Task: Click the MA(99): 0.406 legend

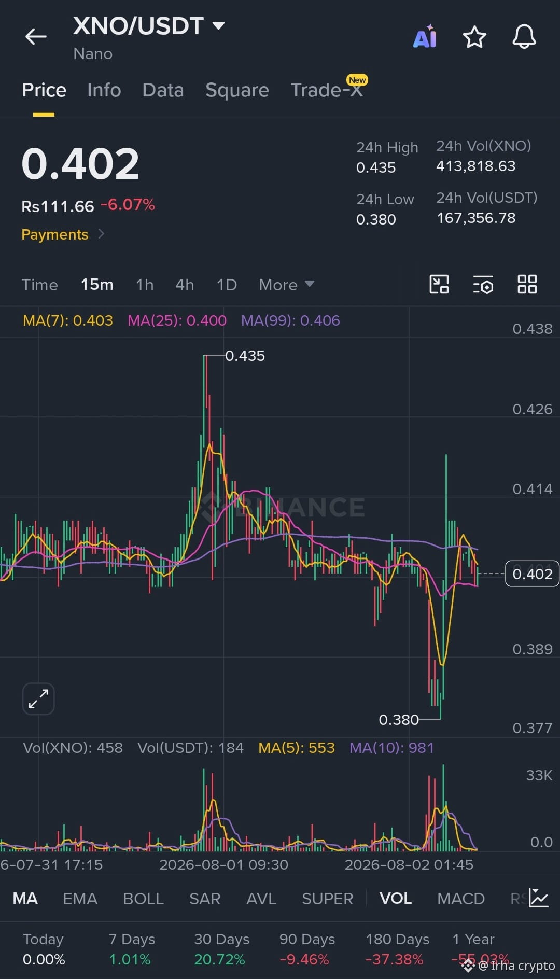Action: click(x=290, y=320)
